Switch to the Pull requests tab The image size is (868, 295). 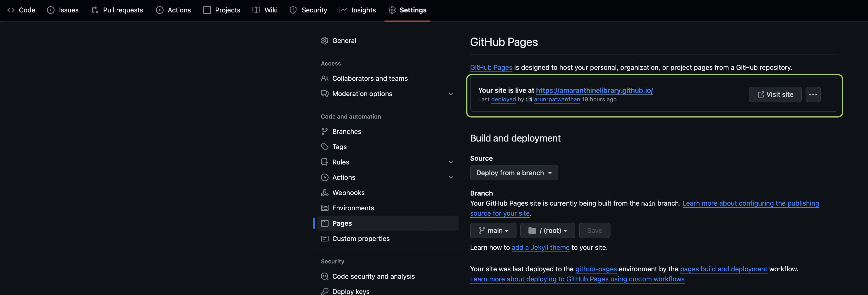click(117, 10)
